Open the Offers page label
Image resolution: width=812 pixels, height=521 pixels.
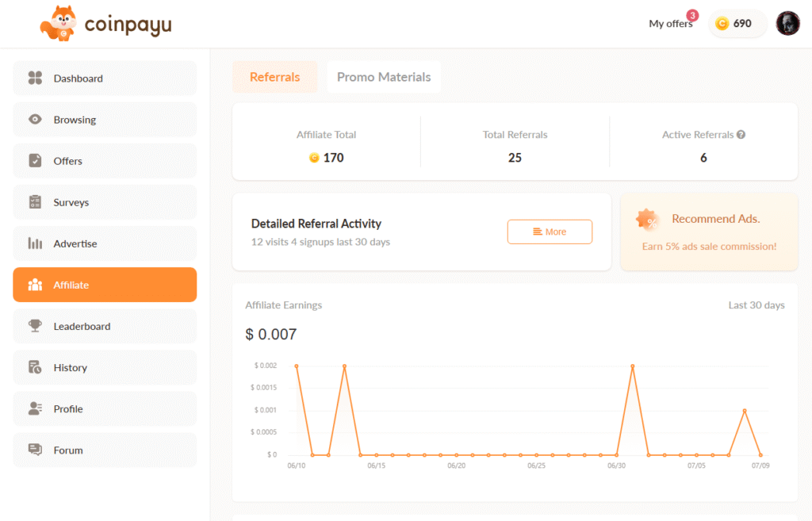point(68,161)
